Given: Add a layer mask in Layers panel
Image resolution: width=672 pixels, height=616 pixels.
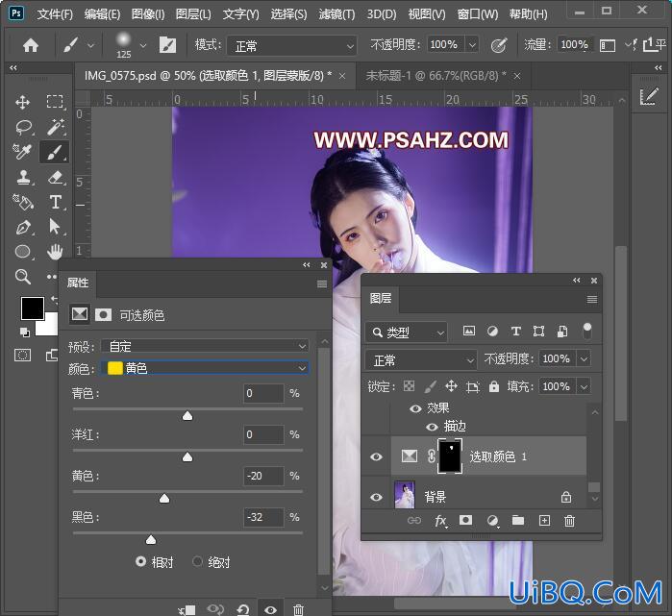Looking at the screenshot, I should [x=466, y=520].
